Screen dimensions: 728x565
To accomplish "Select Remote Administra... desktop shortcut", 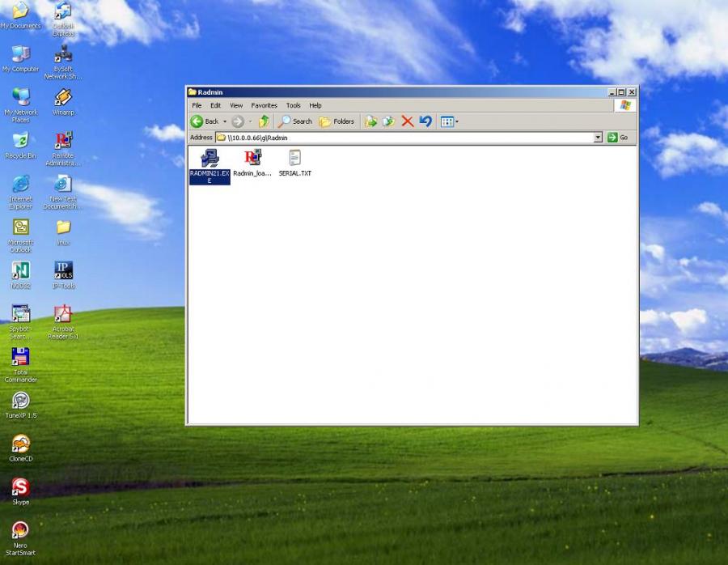I will coord(63,149).
